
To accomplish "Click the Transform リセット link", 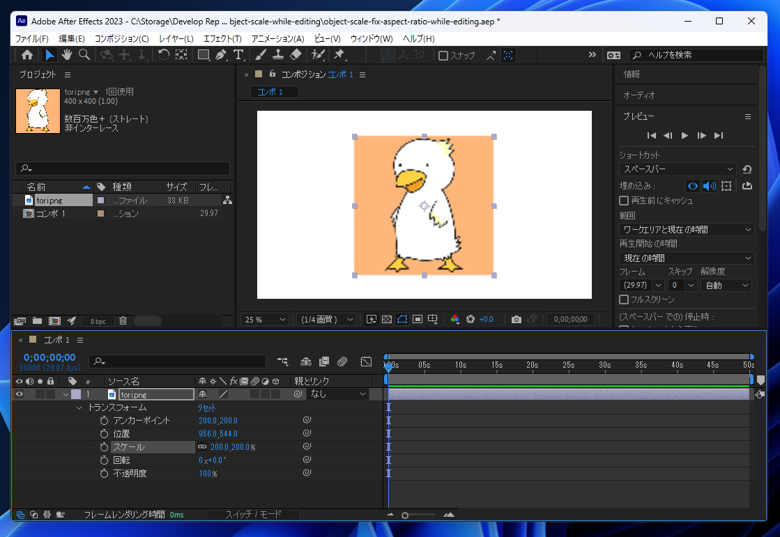I will coord(206,408).
